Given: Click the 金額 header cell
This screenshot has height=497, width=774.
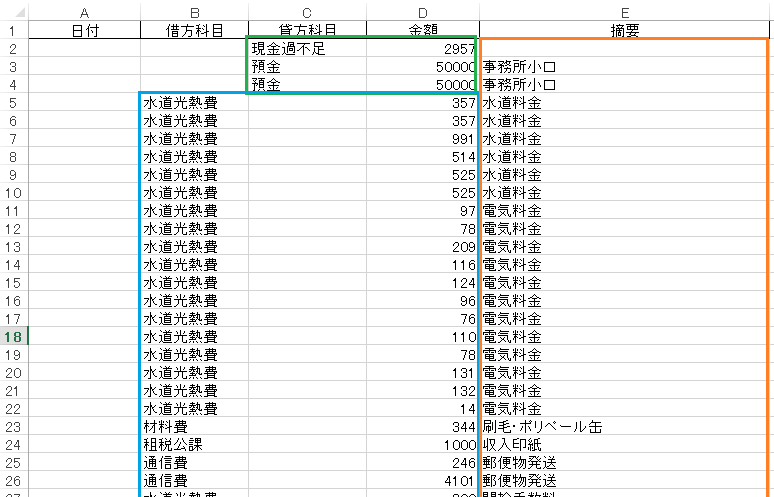Looking at the screenshot, I should 422,29.
